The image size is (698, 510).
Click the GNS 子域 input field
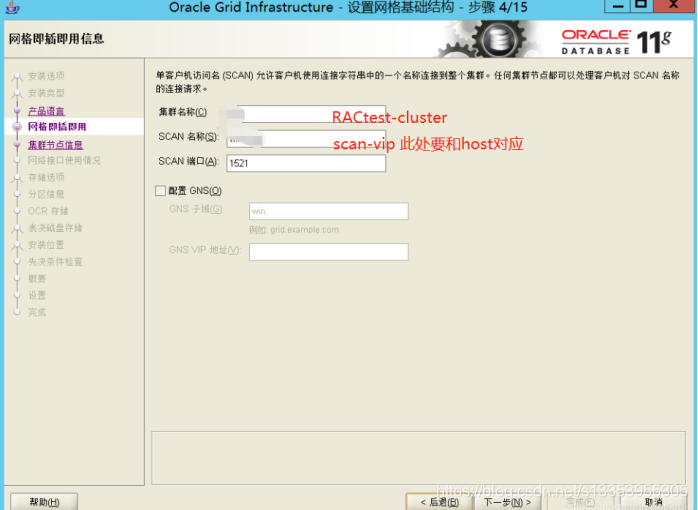[329, 211]
